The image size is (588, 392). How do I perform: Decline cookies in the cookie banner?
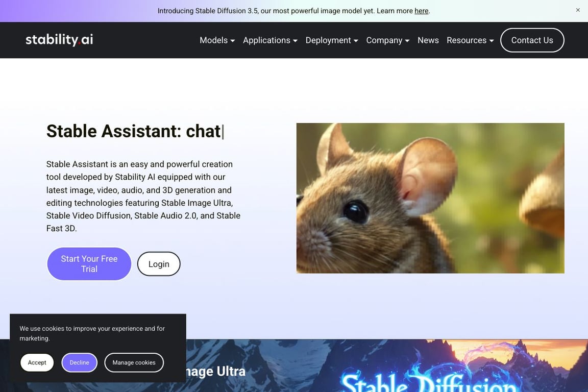pyautogui.click(x=79, y=362)
